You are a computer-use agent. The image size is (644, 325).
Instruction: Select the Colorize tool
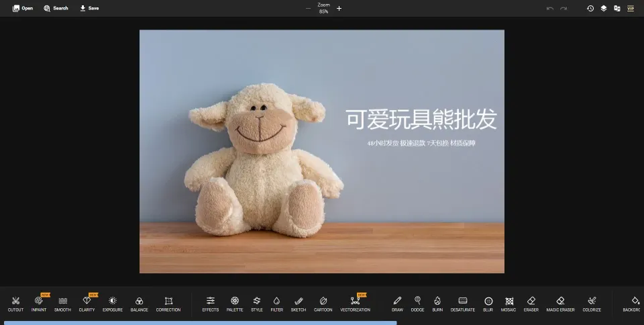point(592,304)
